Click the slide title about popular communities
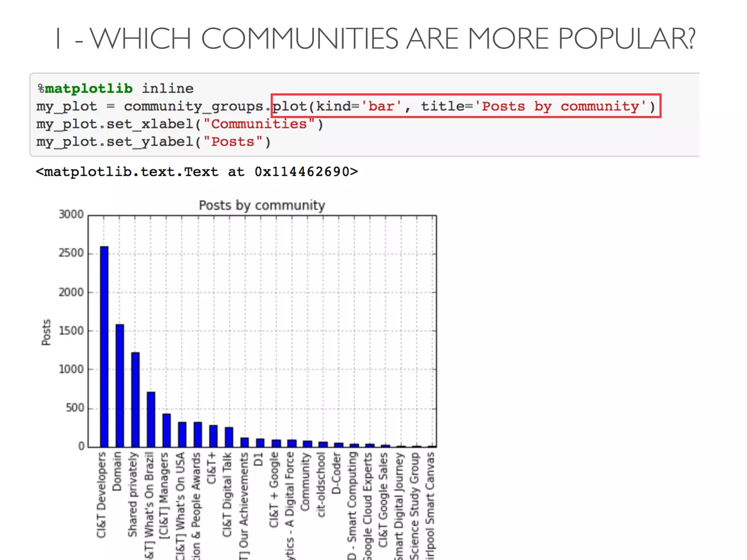 (x=376, y=38)
